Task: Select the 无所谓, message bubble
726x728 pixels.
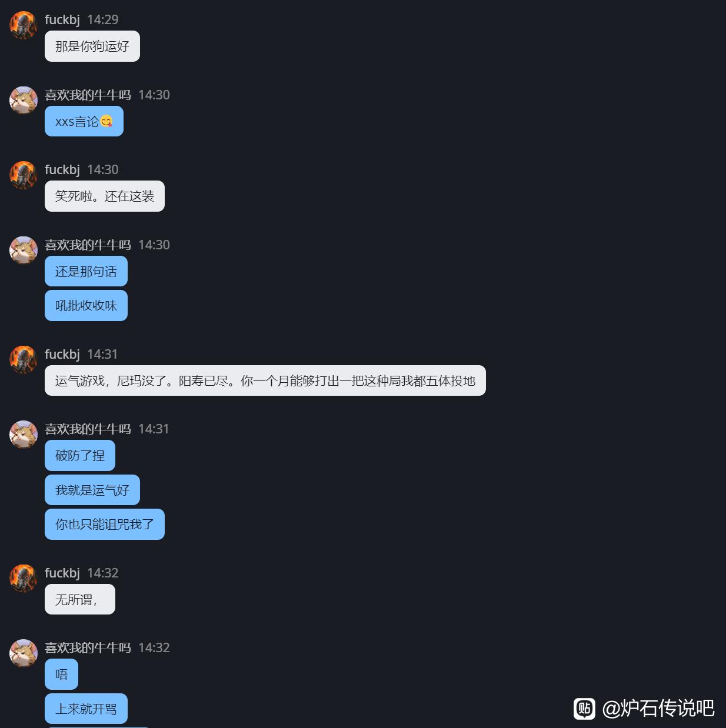Action: (80, 599)
